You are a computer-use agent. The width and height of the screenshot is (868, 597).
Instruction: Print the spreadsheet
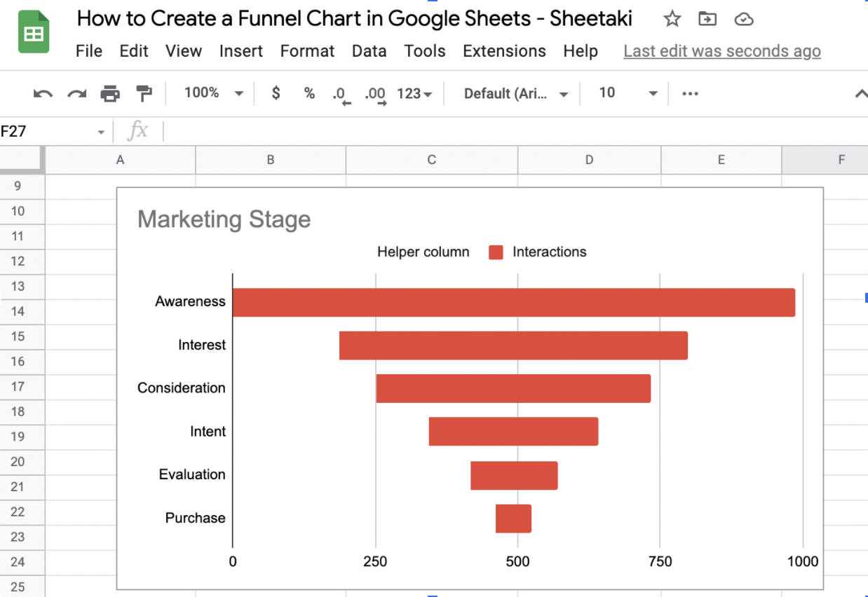click(x=110, y=93)
